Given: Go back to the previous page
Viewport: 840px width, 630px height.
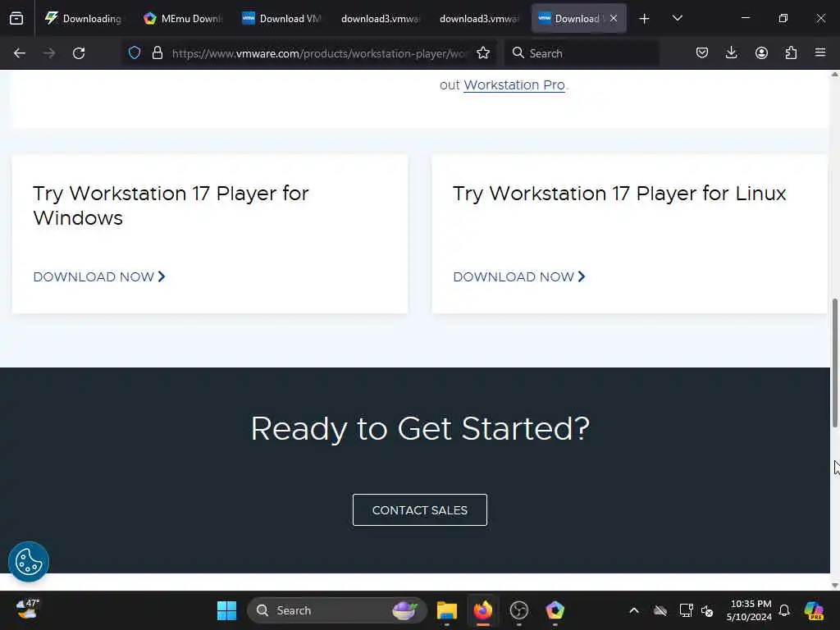Looking at the screenshot, I should point(20,53).
